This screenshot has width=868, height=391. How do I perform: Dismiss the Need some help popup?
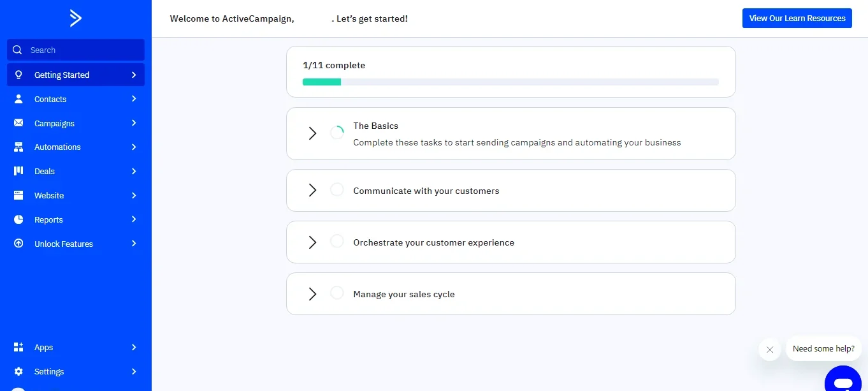pyautogui.click(x=770, y=350)
